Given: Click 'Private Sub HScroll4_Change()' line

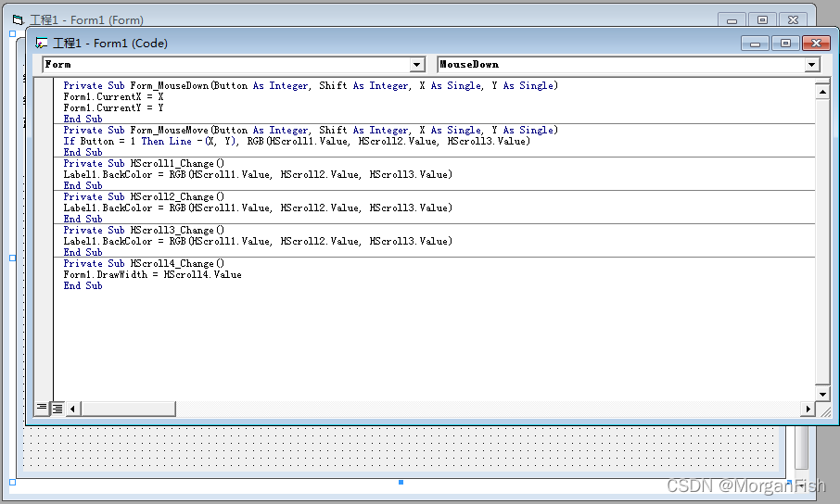Looking at the screenshot, I should (144, 263).
